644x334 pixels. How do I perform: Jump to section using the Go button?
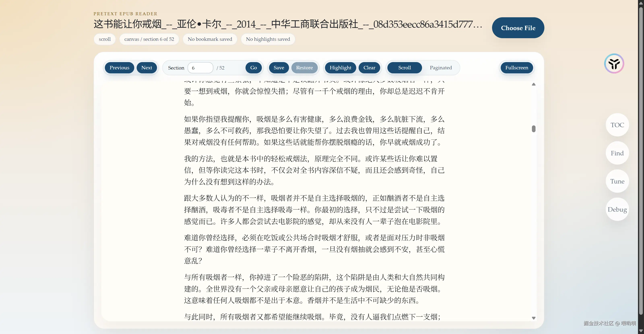pyautogui.click(x=254, y=67)
